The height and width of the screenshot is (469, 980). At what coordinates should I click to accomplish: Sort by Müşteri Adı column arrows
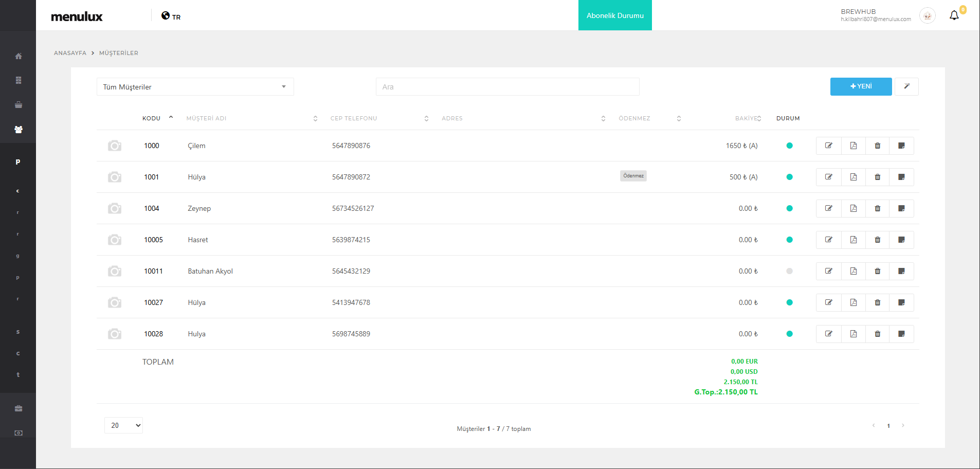315,119
